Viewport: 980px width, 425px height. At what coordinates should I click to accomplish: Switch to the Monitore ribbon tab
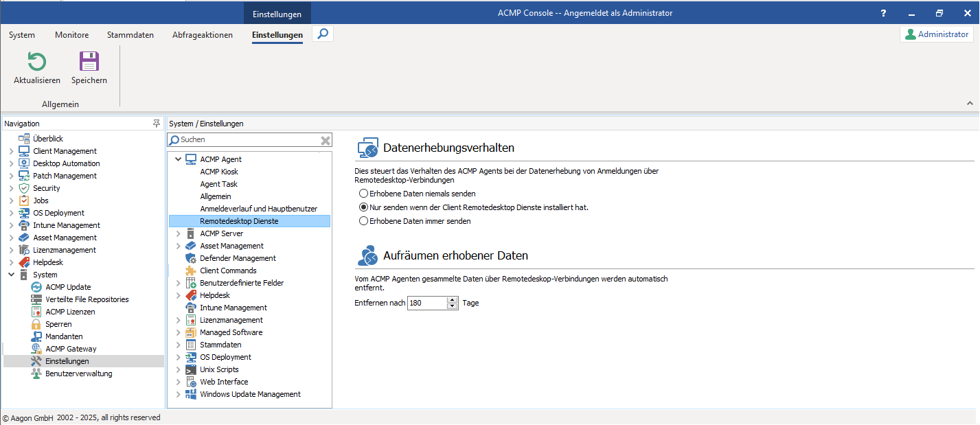point(71,35)
